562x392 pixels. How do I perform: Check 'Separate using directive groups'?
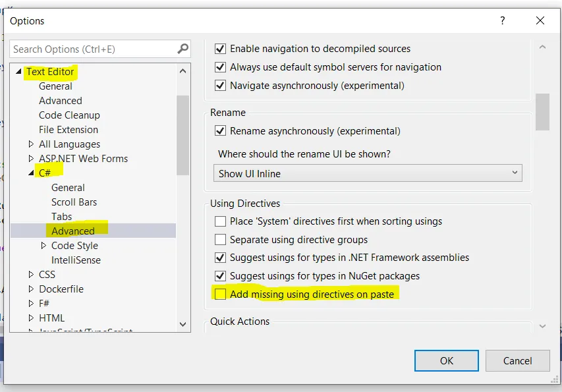coord(220,240)
